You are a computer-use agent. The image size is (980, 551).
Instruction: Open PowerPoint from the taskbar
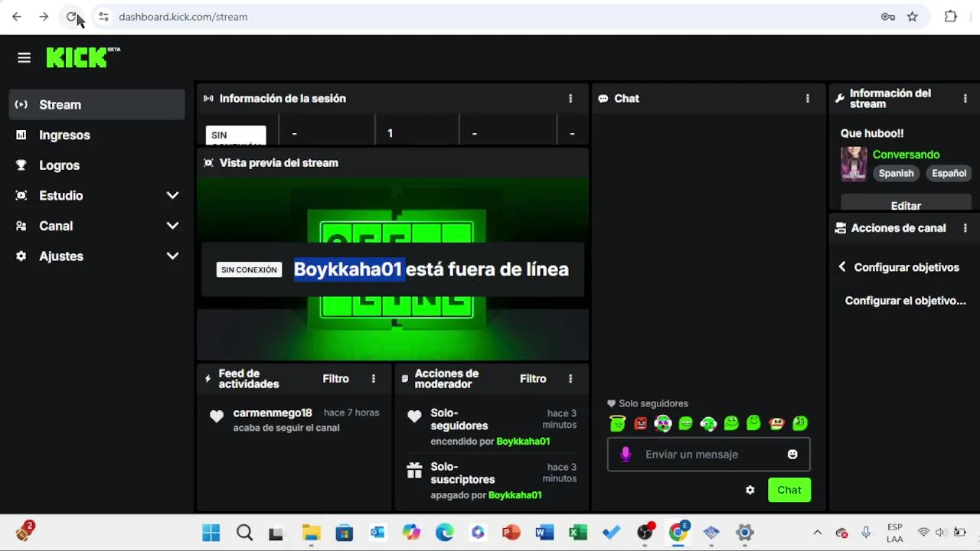click(511, 533)
